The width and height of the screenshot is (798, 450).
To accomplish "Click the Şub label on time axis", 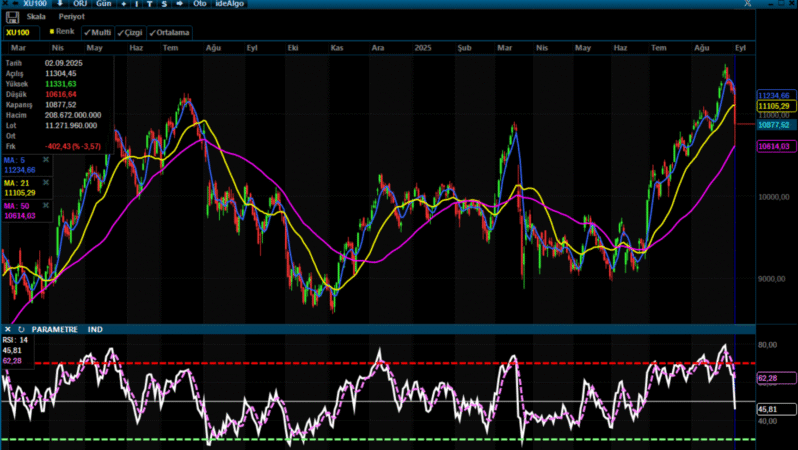I will (464, 48).
